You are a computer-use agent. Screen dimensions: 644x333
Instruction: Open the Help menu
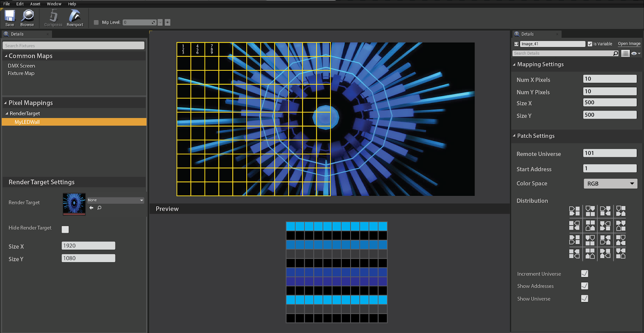coord(72,4)
